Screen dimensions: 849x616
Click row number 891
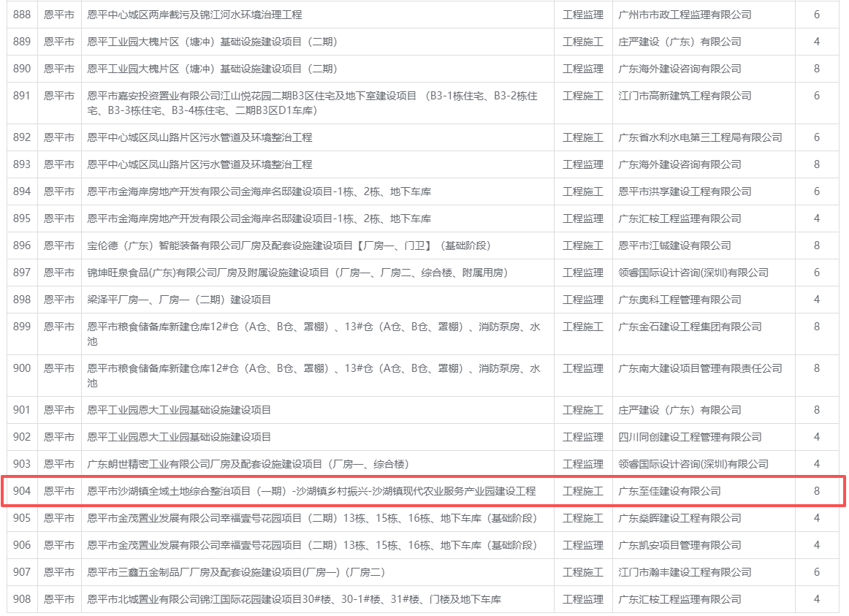coord(22,96)
